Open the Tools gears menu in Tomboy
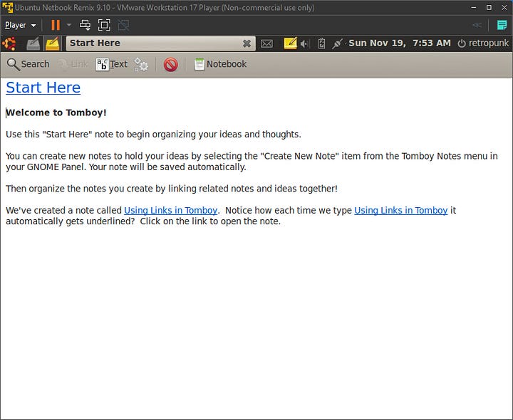Image resolution: width=513 pixels, height=420 pixels. 141,64
